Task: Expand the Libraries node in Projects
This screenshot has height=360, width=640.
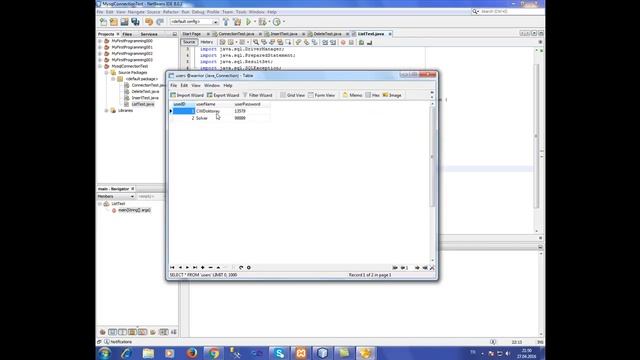Action: pos(107,111)
